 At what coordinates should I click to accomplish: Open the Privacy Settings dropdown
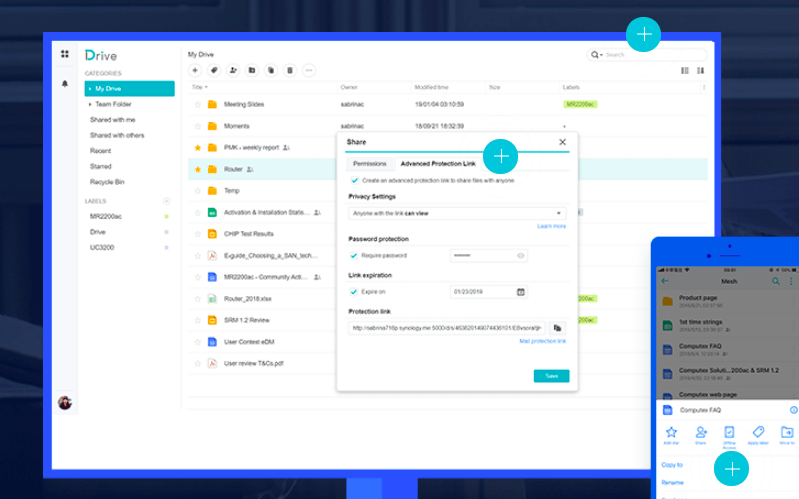457,213
